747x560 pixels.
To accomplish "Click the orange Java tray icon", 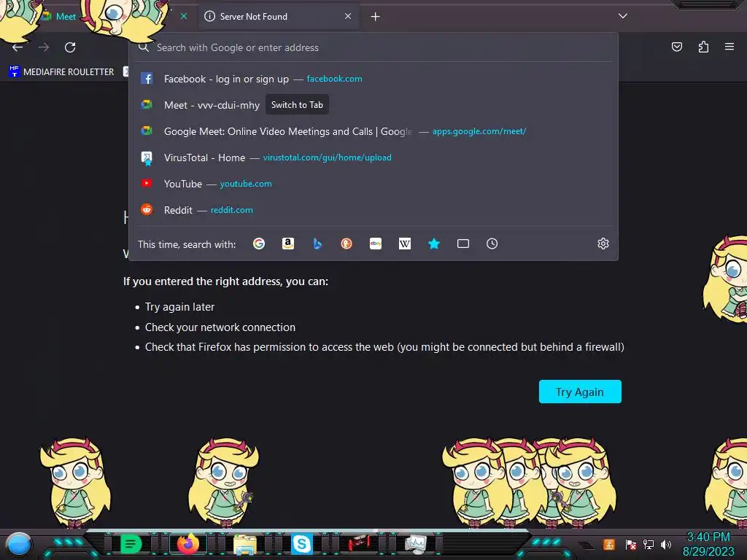I will click(x=609, y=544).
